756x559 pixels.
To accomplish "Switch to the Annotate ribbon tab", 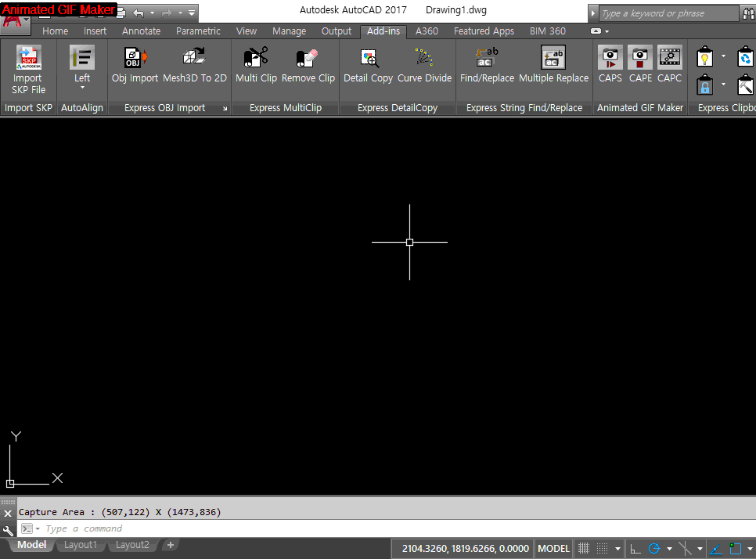I will (x=141, y=31).
